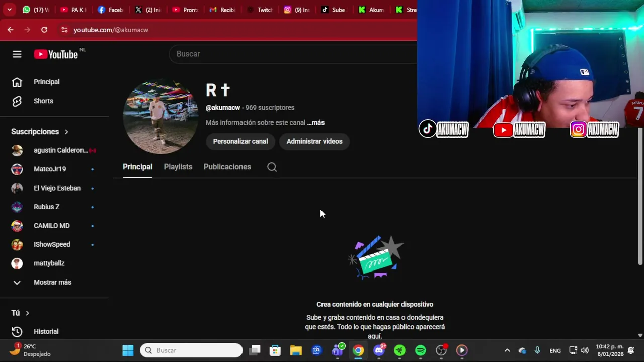The image size is (644, 362).
Task: Open the 'Pronto' YouTube tab
Action: click(x=185, y=10)
